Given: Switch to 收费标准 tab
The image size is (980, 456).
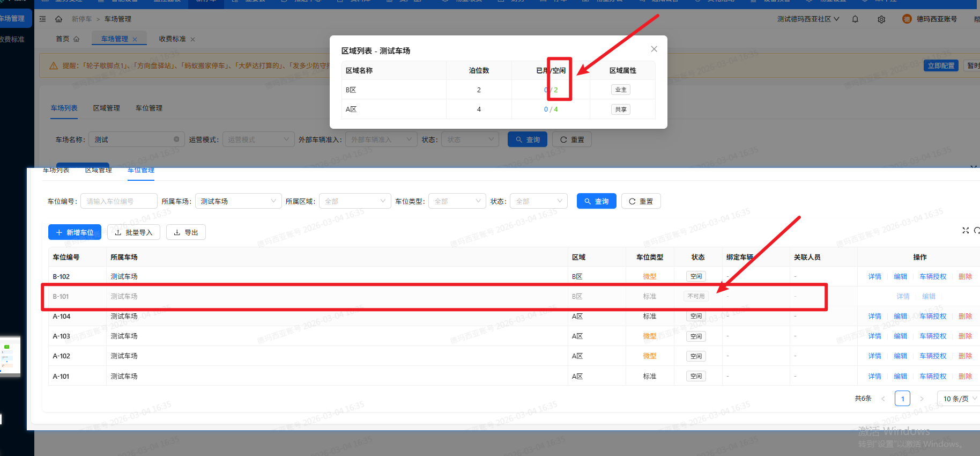Looking at the screenshot, I should 172,39.
